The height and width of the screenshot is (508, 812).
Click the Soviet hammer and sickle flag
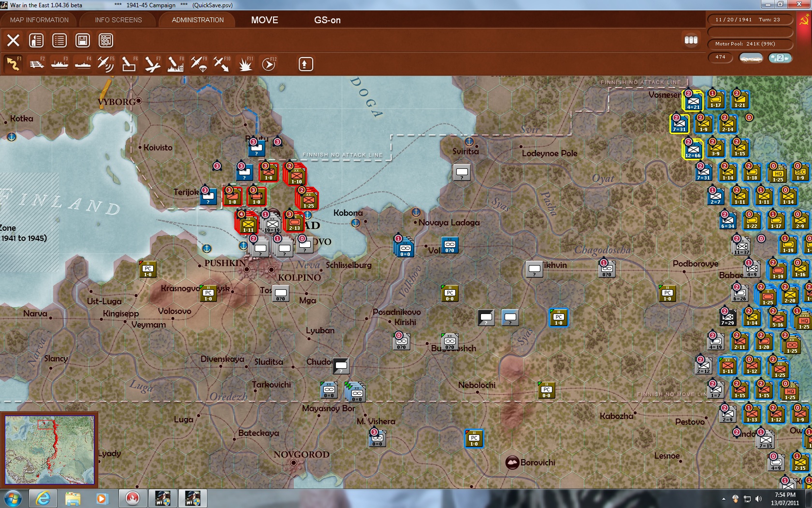coord(804,20)
